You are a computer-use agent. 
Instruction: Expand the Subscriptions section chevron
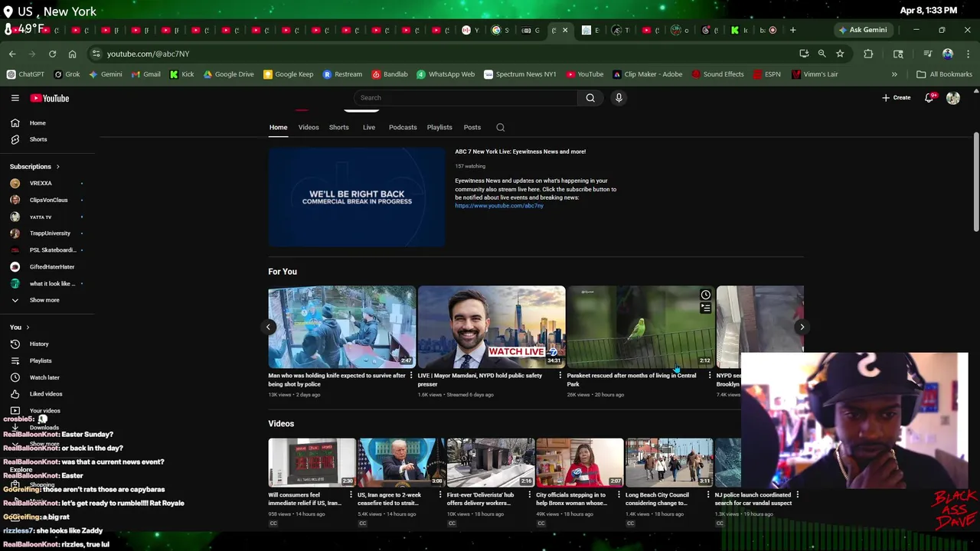[57, 166]
